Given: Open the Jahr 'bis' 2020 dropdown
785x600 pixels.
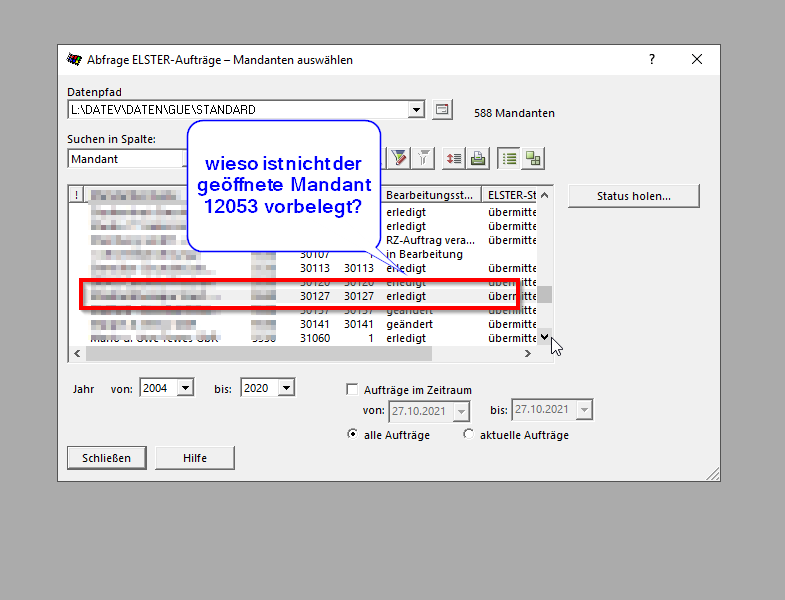Looking at the screenshot, I should pyautogui.click(x=286, y=388).
